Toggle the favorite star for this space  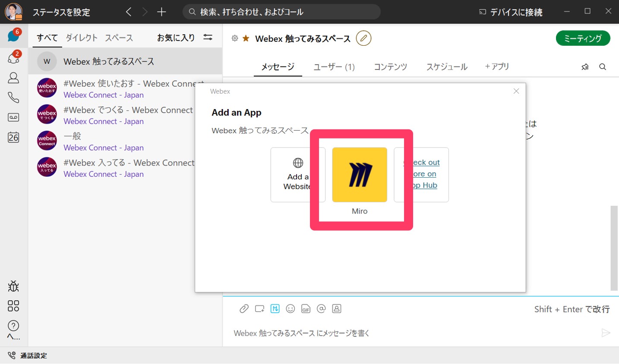[246, 38]
